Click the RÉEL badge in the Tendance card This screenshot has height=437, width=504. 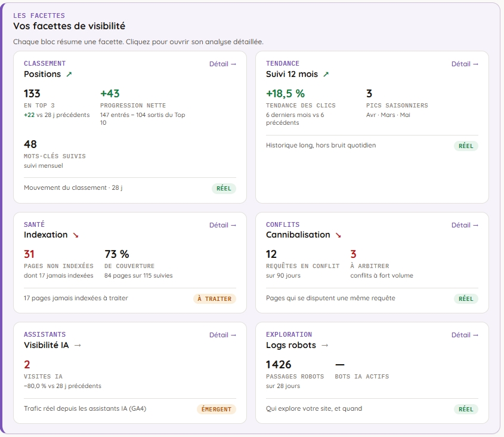point(466,146)
